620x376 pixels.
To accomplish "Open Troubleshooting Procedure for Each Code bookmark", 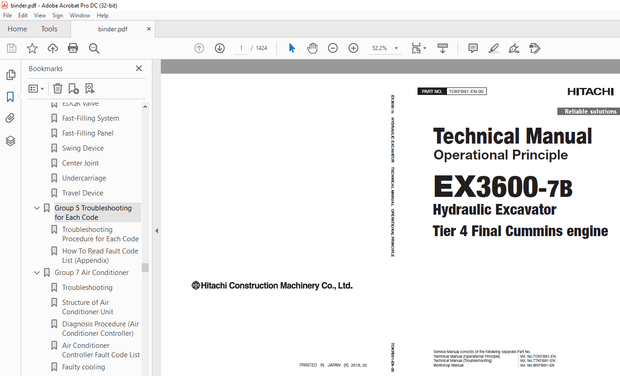I will (x=100, y=234).
